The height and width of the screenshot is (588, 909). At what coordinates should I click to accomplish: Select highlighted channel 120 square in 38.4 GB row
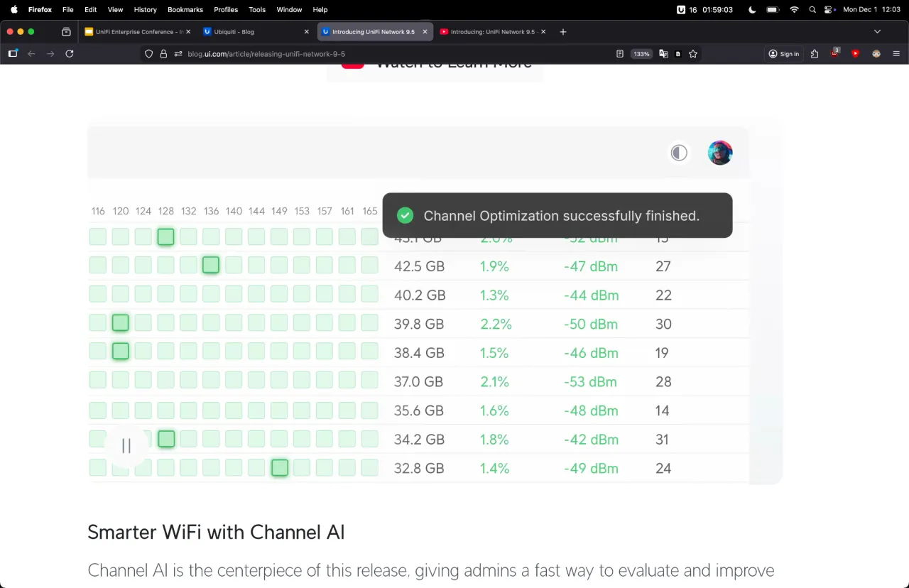tap(121, 352)
